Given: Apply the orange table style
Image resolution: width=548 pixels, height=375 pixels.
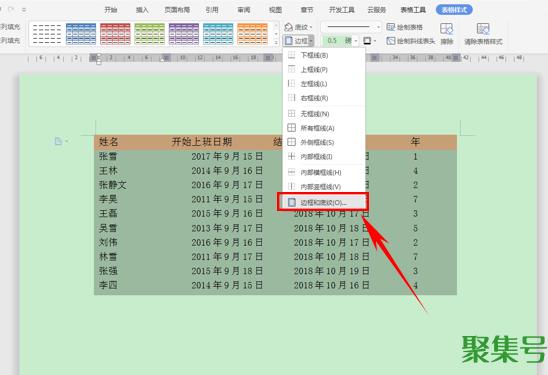Looking at the screenshot, I should point(252,34).
